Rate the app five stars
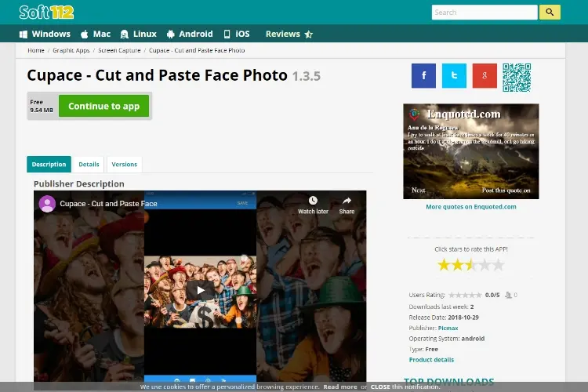The height and width of the screenshot is (392, 588). pyautogui.click(x=498, y=265)
